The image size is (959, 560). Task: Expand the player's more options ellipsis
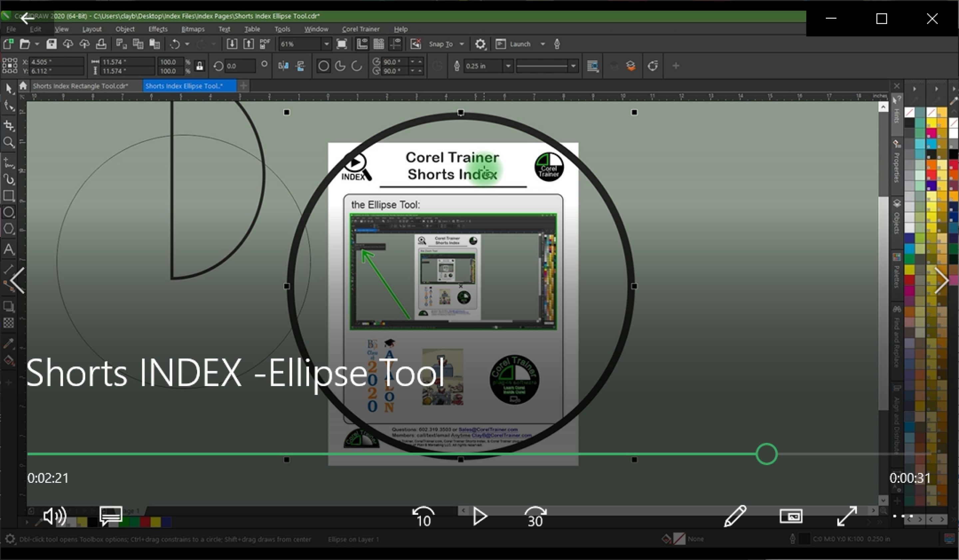click(903, 516)
